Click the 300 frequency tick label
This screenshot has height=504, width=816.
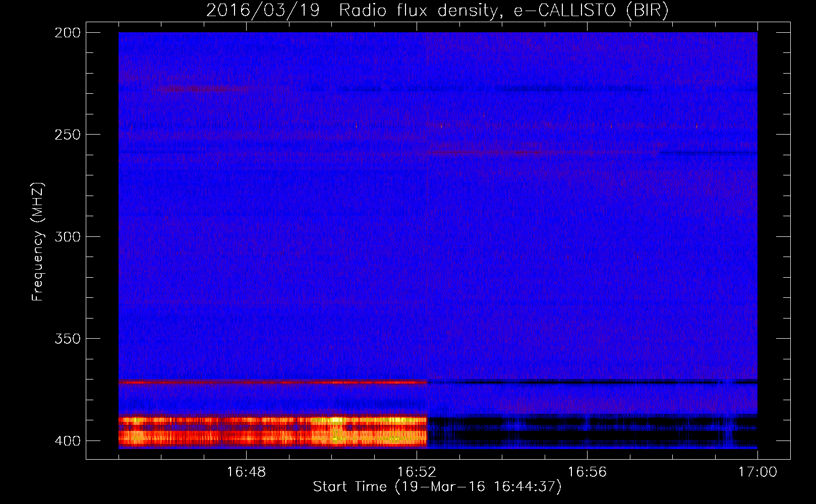[68, 236]
